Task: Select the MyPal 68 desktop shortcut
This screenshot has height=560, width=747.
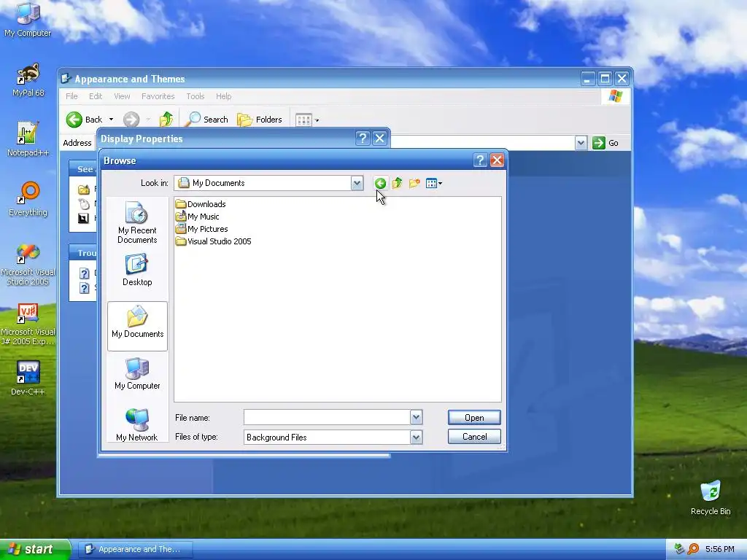Action: click(28, 80)
